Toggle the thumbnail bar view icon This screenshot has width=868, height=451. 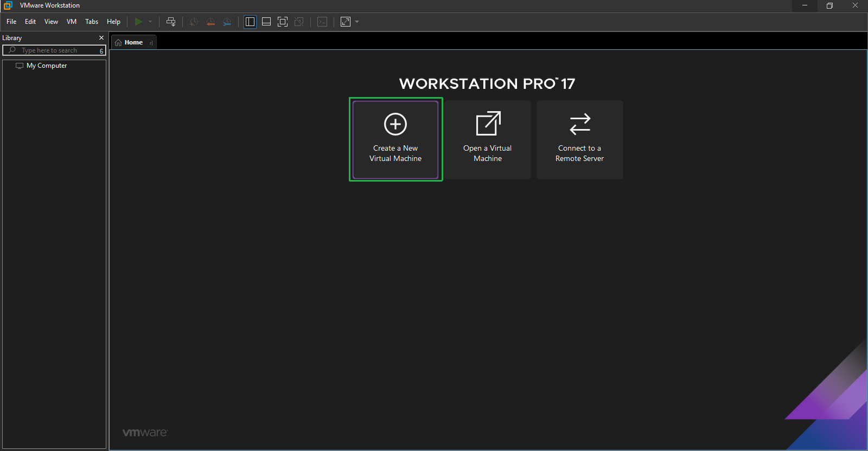coord(266,22)
